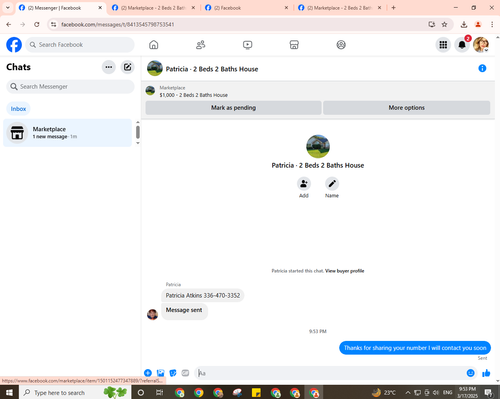The image size is (500, 399).
Task: Choose a GIF icon in composer
Action: click(x=185, y=373)
